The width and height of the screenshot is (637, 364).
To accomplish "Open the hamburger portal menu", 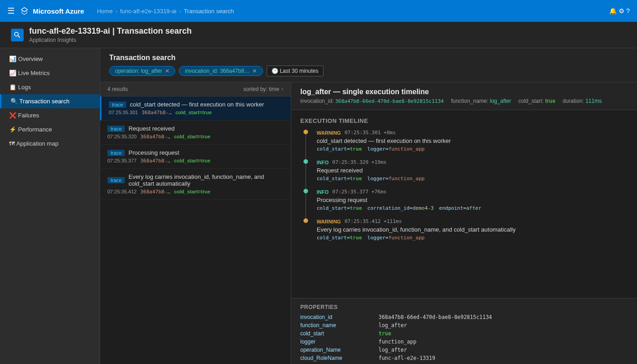I will [x=11, y=11].
